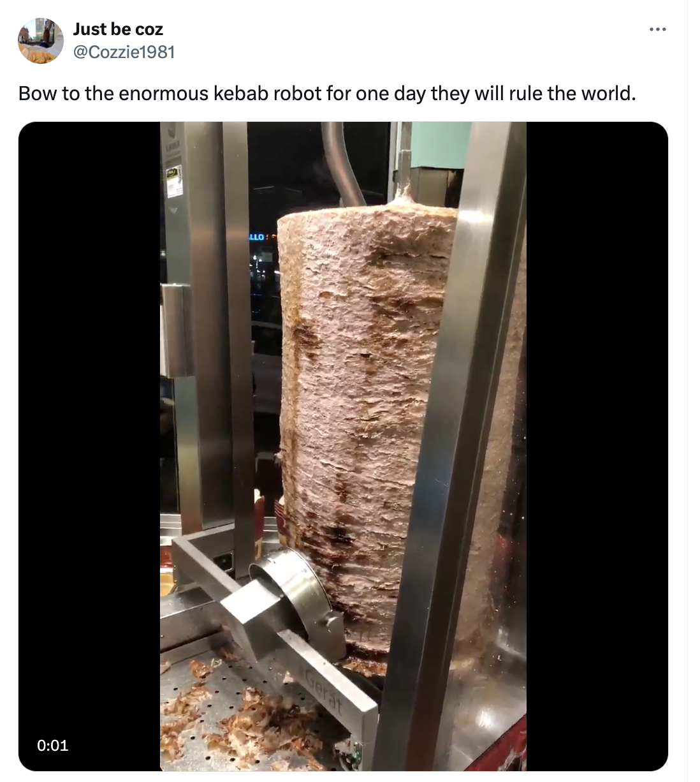
Task: Tap the black switch on the cutter base
Action: [223, 562]
